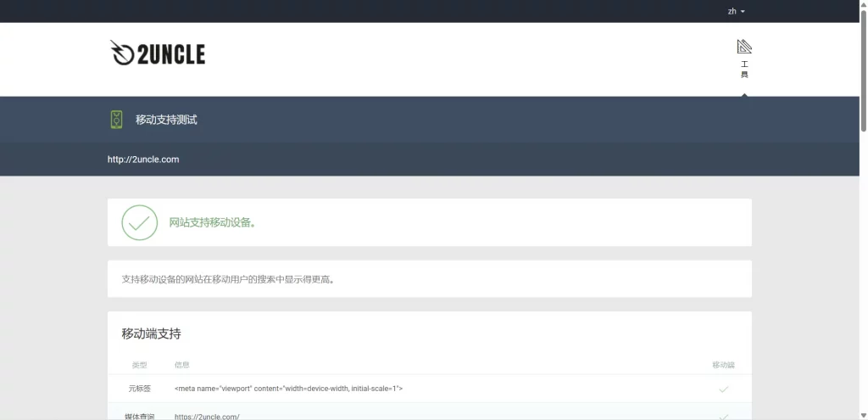This screenshot has width=868, height=420.
Task: Click the 移动端支持 section heading
Action: coord(151,333)
